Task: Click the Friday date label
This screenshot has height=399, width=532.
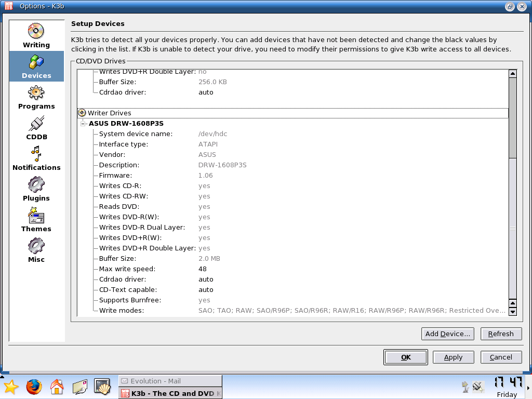Action: click(507, 395)
